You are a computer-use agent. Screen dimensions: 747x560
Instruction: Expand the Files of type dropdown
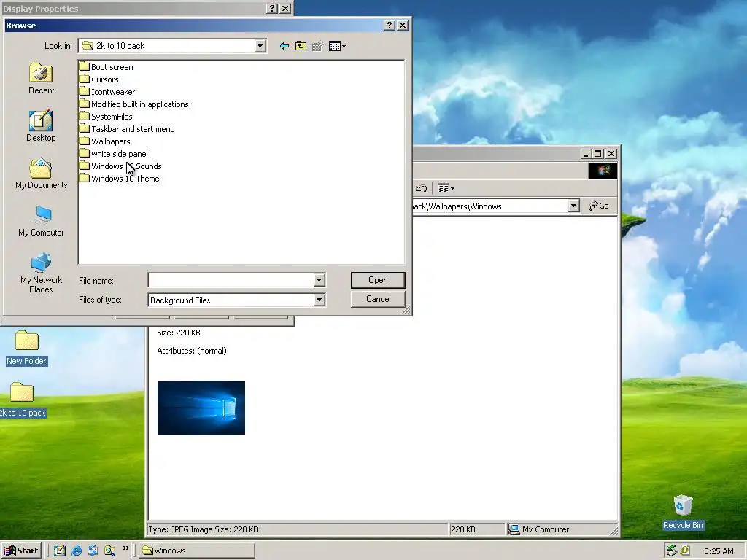pyautogui.click(x=320, y=300)
